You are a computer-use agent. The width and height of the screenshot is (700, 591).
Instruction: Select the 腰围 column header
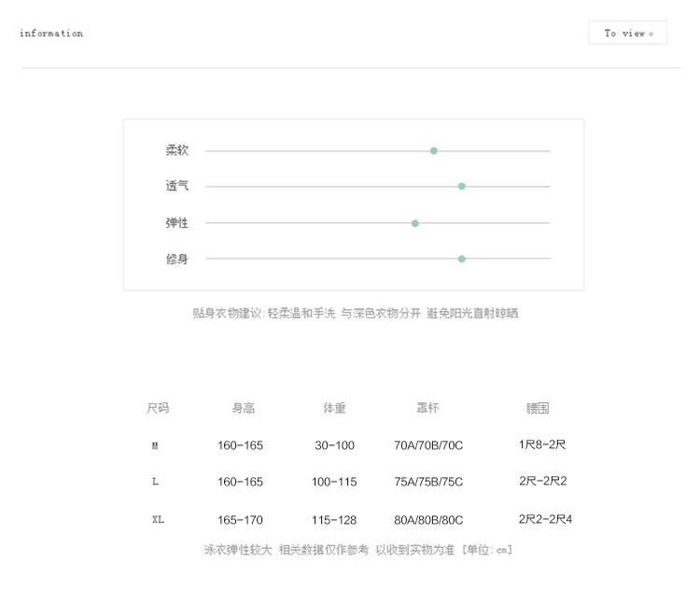[x=538, y=408]
